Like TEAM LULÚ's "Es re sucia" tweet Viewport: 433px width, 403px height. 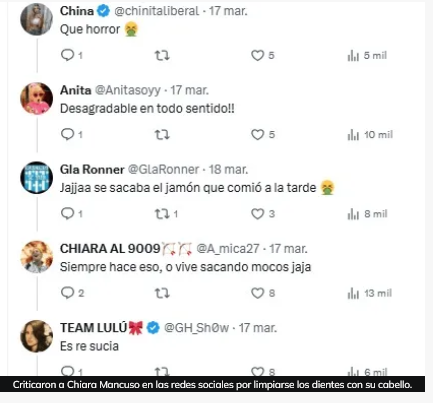[262, 372]
